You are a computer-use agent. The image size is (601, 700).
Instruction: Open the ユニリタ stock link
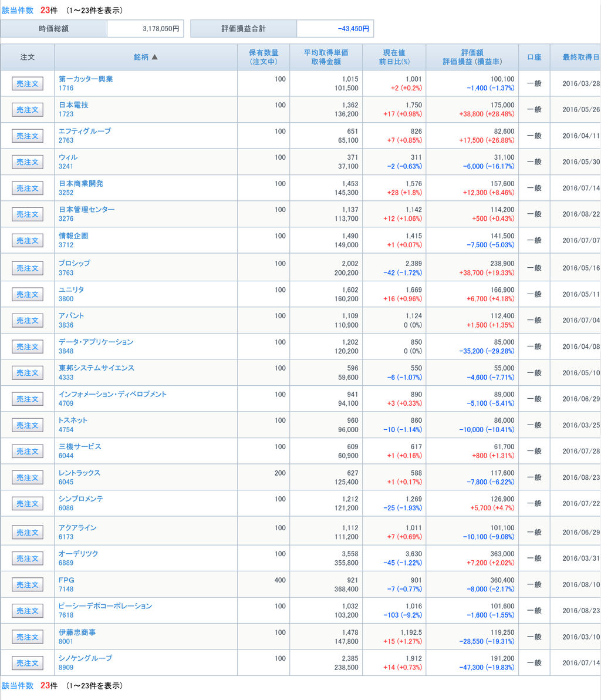point(72,290)
